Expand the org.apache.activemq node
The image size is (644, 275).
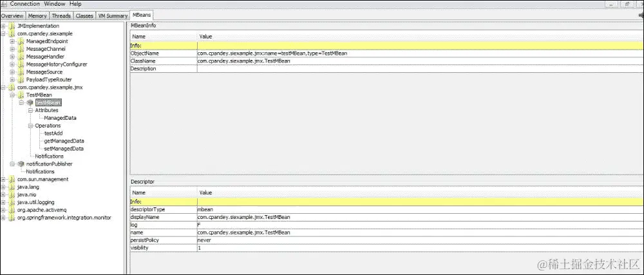pos(3,210)
